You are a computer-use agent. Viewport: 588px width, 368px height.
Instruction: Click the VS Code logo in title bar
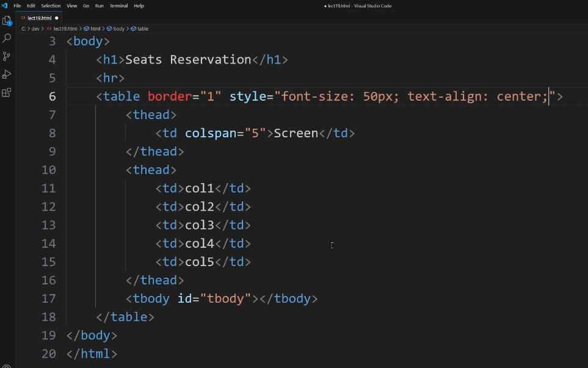point(4,5)
